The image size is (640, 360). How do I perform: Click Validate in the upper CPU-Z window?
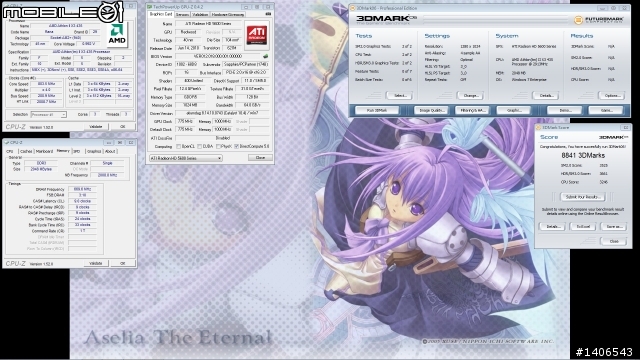pyautogui.click(x=96, y=127)
